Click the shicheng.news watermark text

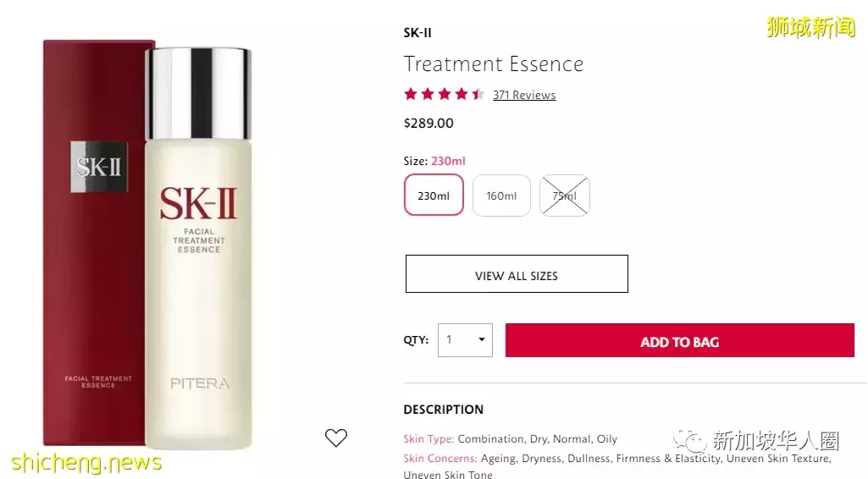point(86,462)
